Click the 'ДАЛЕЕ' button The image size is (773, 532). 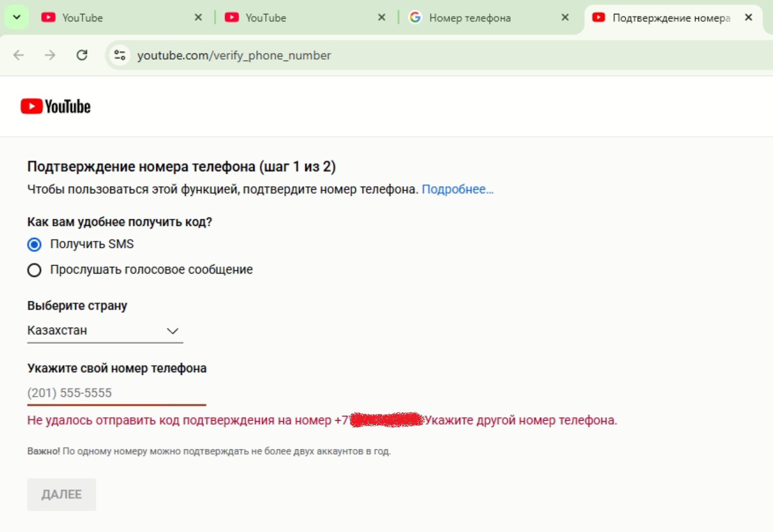click(x=62, y=494)
